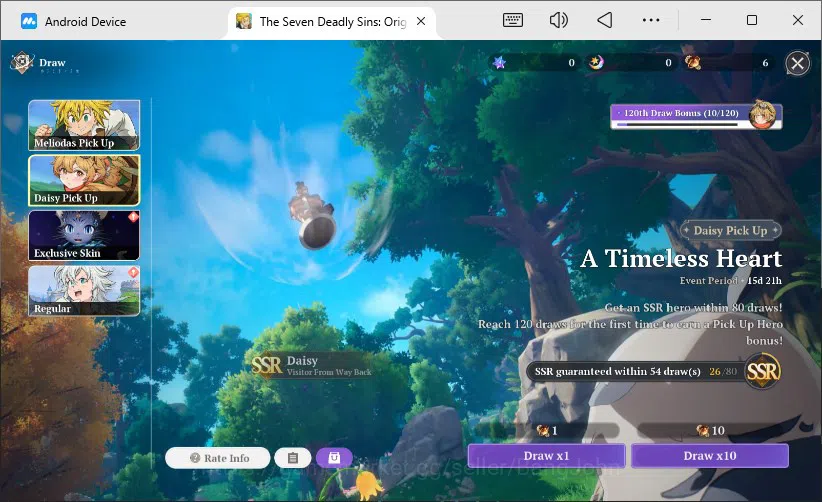Open the three-dots more options menu
The width and height of the screenshot is (822, 502).
click(x=651, y=20)
